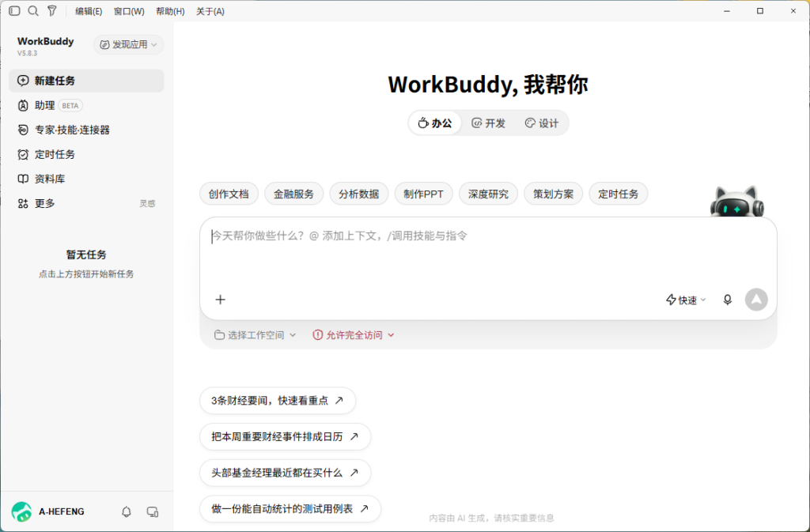
Task: Click the A-HEFENG avatar
Action: pyautogui.click(x=21, y=511)
